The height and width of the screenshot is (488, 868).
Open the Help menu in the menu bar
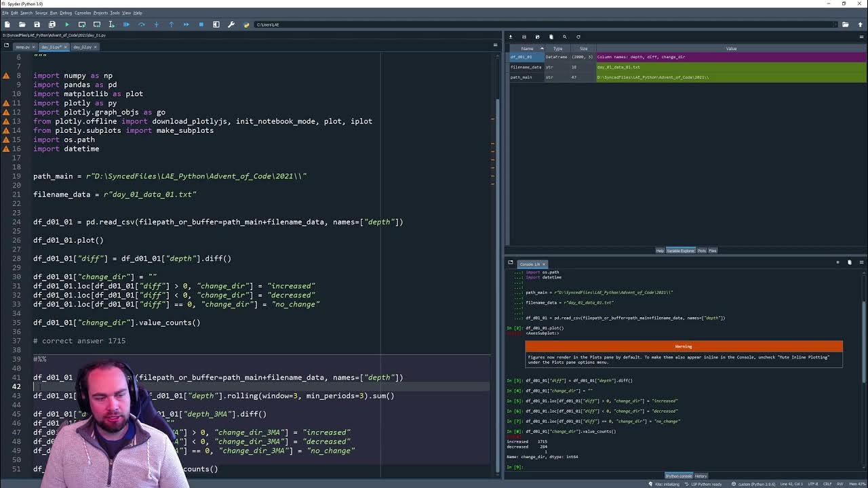tap(138, 13)
